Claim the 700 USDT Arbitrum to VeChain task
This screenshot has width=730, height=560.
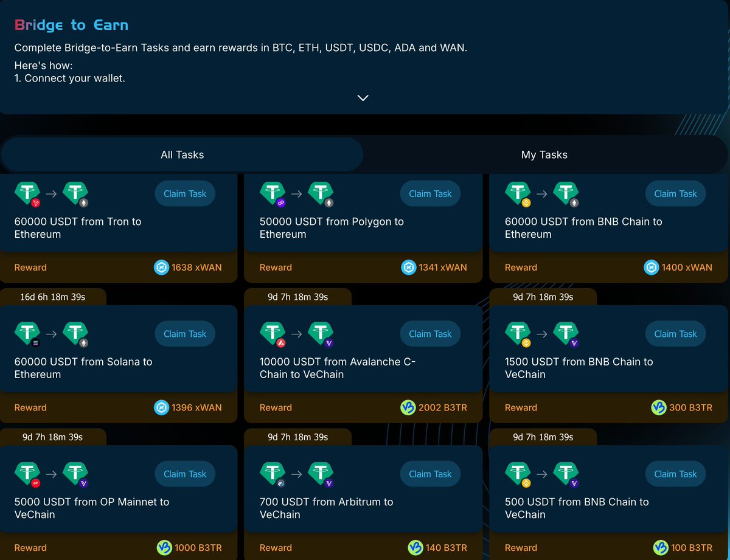click(x=430, y=474)
